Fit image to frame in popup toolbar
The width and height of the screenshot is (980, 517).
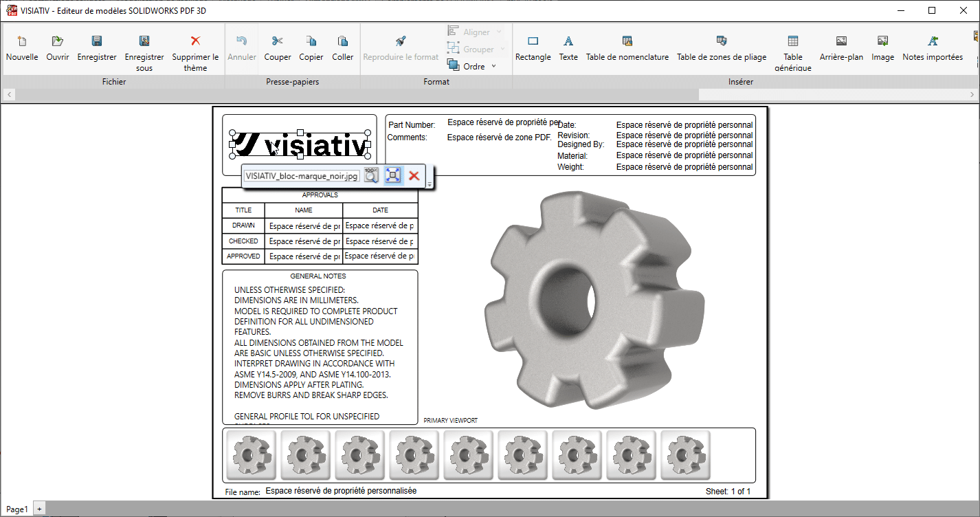392,175
